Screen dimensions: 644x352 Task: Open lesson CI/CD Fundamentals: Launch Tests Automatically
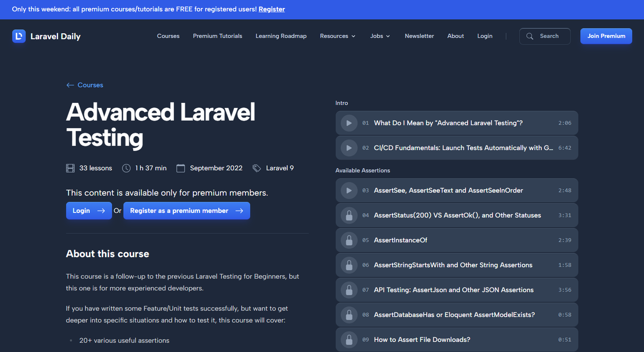click(x=457, y=148)
